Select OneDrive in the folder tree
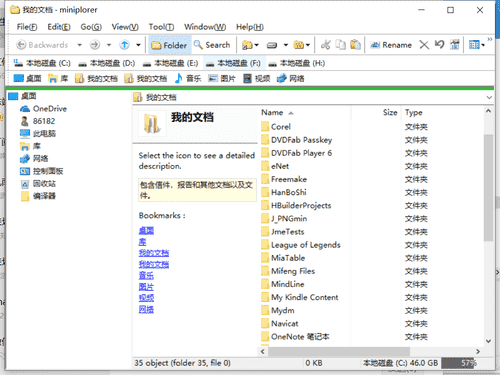500x375 pixels. (44, 109)
